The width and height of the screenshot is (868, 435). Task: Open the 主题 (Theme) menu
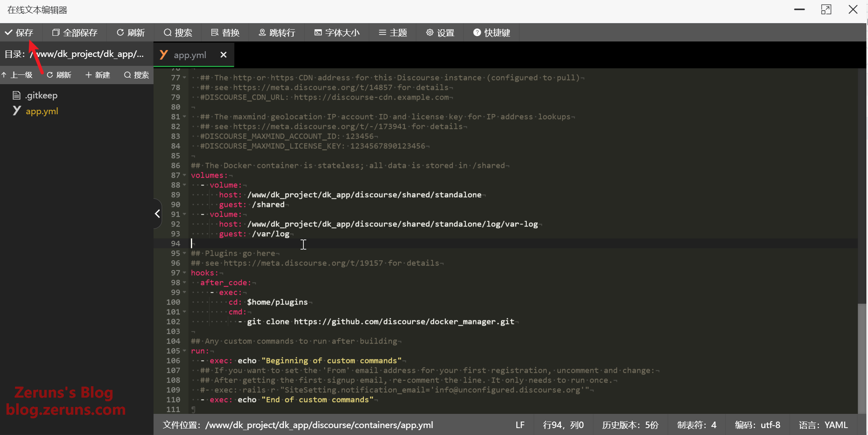click(x=393, y=33)
